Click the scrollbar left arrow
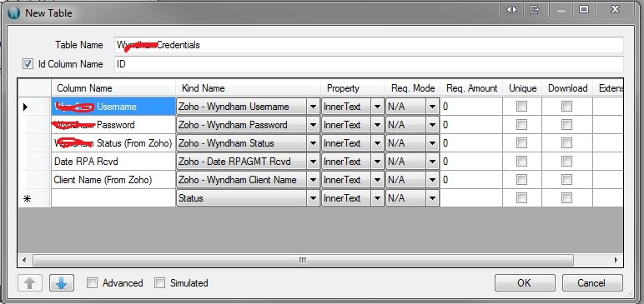This screenshot has height=304, width=644. [x=24, y=260]
